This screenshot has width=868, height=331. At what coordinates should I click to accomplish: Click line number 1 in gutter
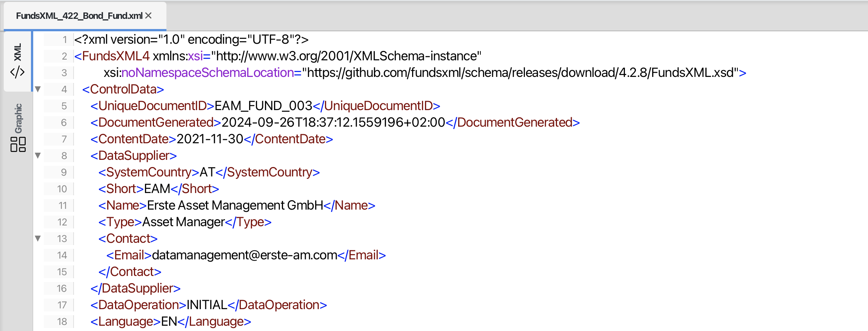point(65,40)
